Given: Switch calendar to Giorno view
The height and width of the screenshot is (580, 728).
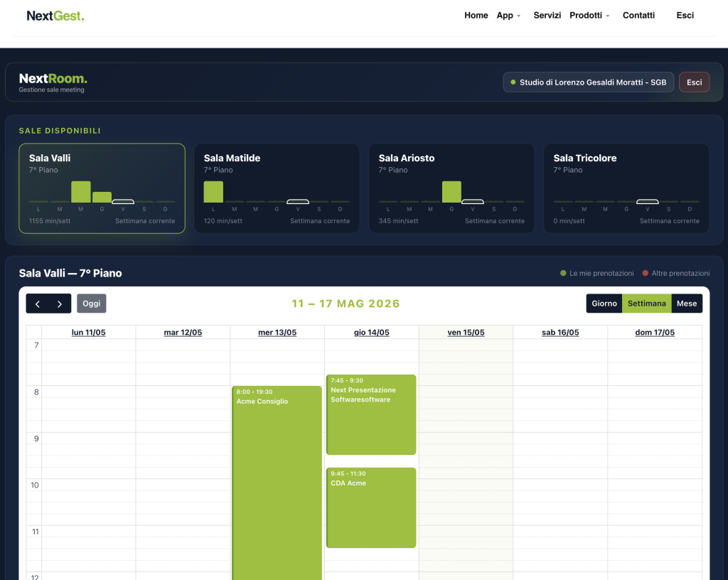Looking at the screenshot, I should 604,304.
